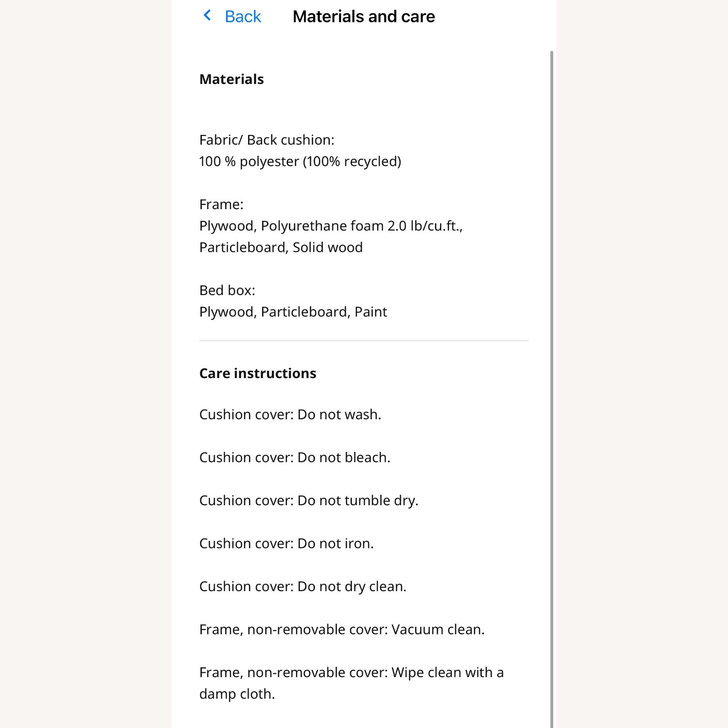Click Cushion cover: Do not bleach.
728x728 pixels.
(x=295, y=457)
